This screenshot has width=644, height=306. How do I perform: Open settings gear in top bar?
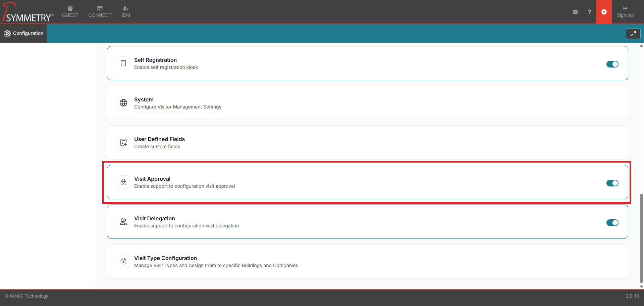coord(604,12)
